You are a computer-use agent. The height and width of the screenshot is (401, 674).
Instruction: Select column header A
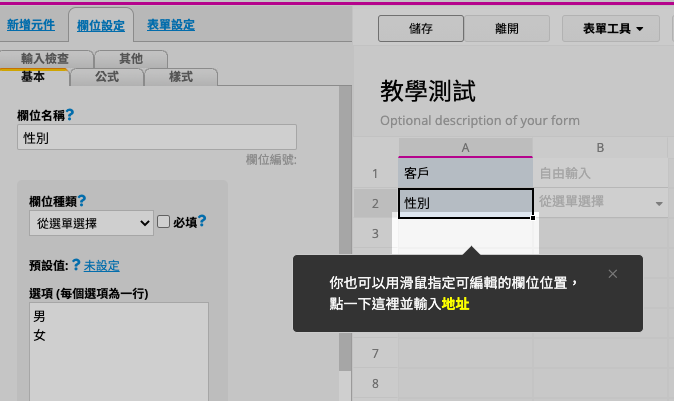[x=466, y=147]
